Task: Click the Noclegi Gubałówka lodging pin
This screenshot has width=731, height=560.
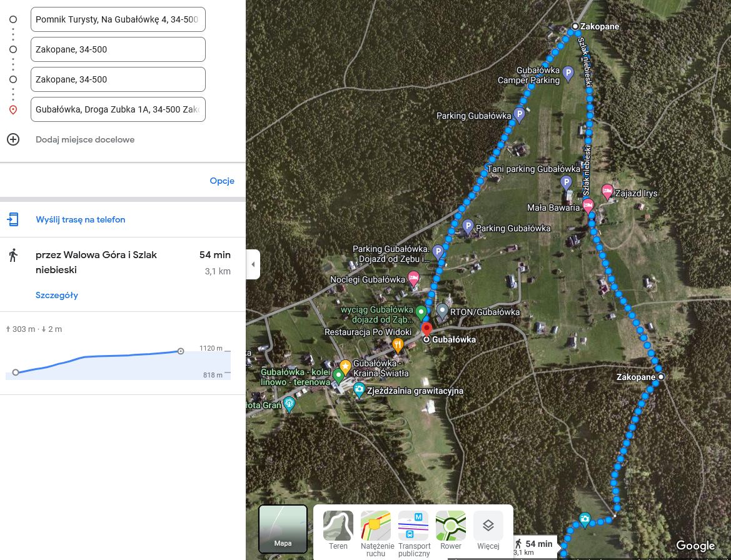Action: 413,277
